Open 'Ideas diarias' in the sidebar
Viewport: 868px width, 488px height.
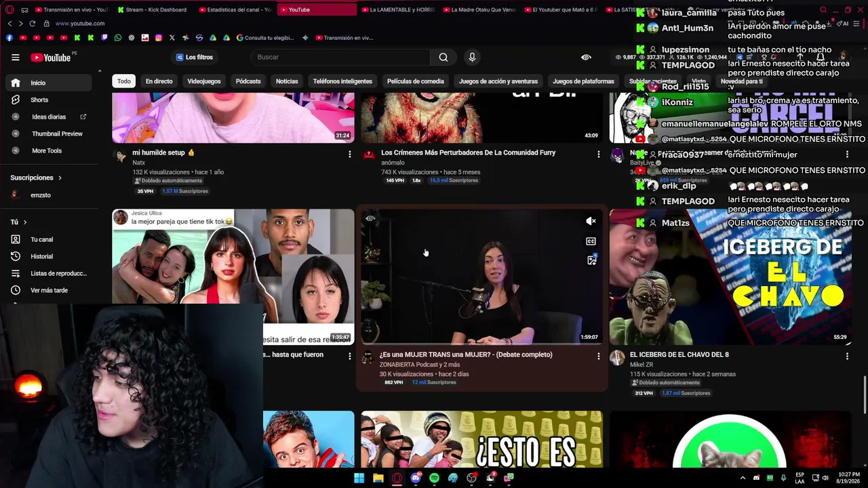coord(47,117)
